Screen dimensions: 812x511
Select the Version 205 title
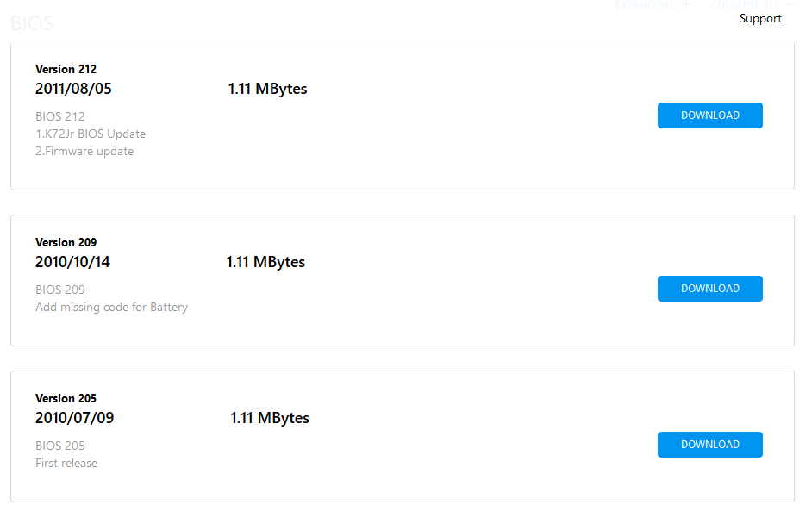click(x=66, y=398)
